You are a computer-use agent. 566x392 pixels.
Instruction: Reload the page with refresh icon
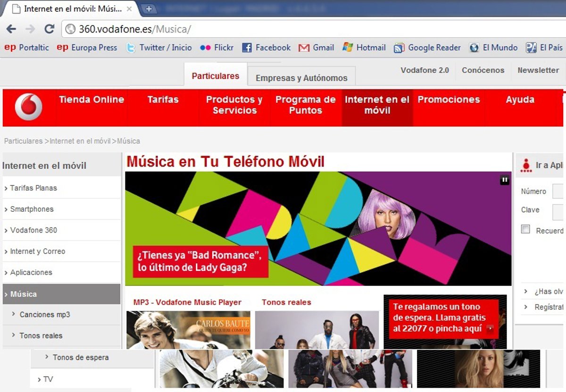[x=49, y=29]
